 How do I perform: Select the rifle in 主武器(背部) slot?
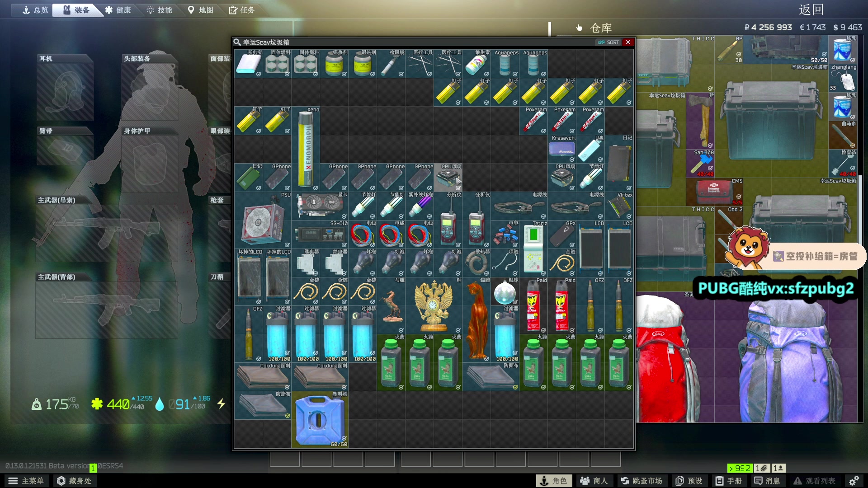tap(107, 310)
